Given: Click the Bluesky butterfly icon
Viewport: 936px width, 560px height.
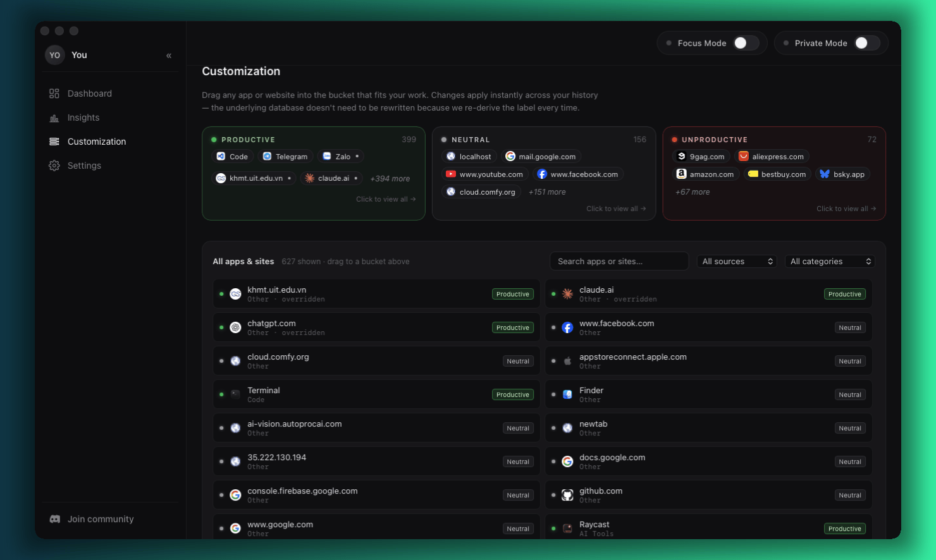Looking at the screenshot, I should [x=825, y=174].
